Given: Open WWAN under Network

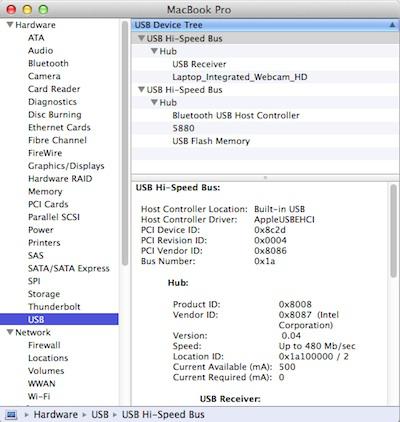Looking at the screenshot, I should (x=42, y=383).
